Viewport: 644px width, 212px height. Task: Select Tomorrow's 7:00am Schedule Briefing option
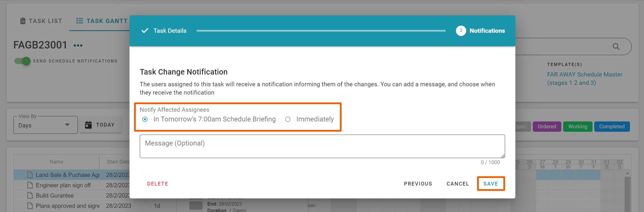click(145, 119)
